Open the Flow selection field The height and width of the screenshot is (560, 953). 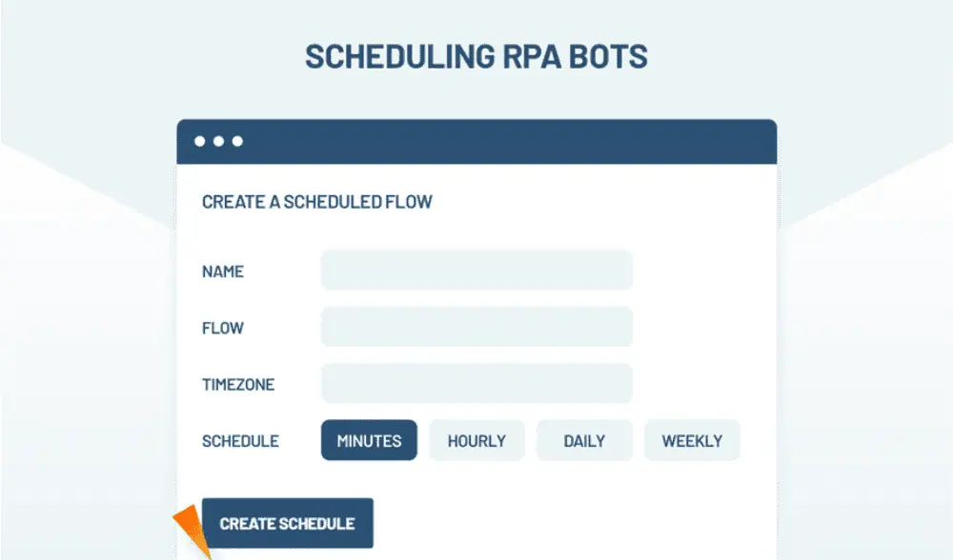click(476, 327)
